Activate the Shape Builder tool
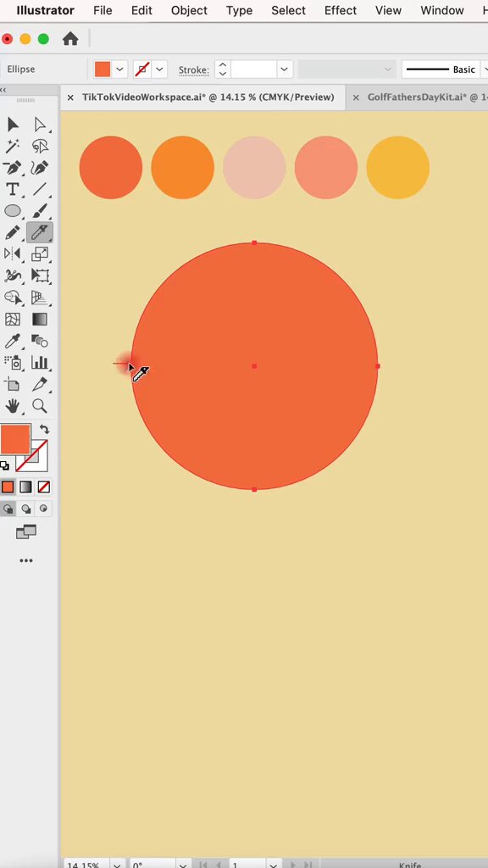 click(x=13, y=298)
